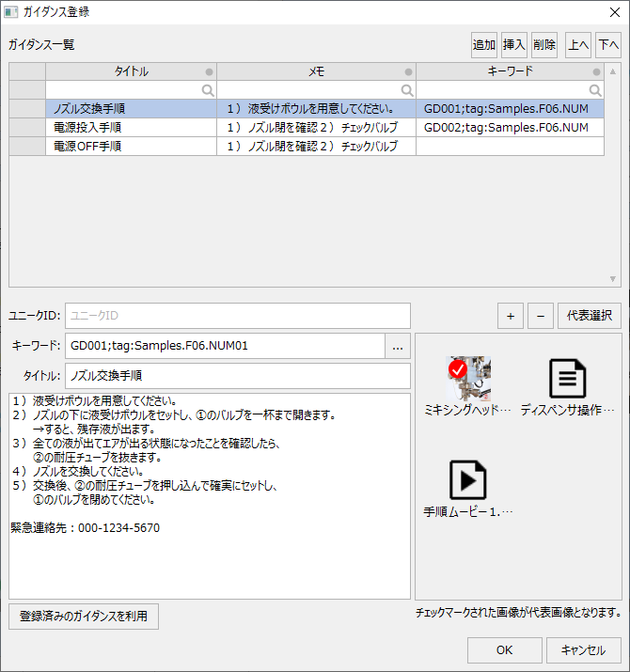Confirm with the OK button
This screenshot has height=672, width=630.
tap(504, 650)
